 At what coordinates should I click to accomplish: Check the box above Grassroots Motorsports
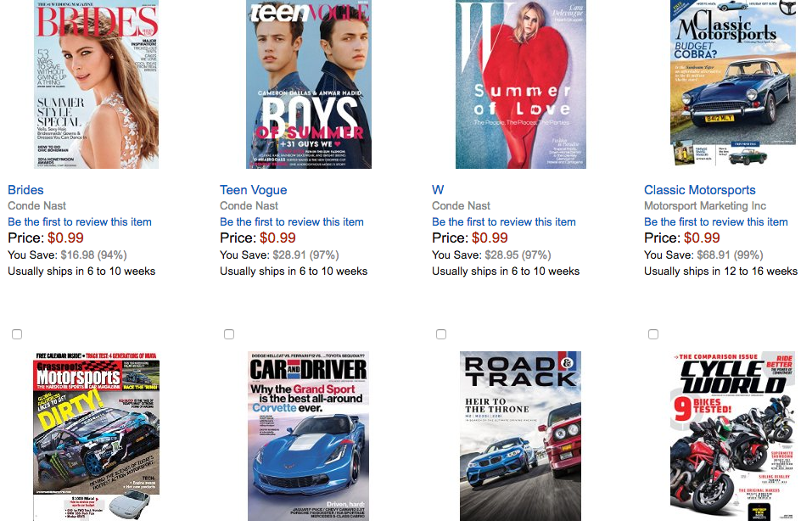[17, 334]
